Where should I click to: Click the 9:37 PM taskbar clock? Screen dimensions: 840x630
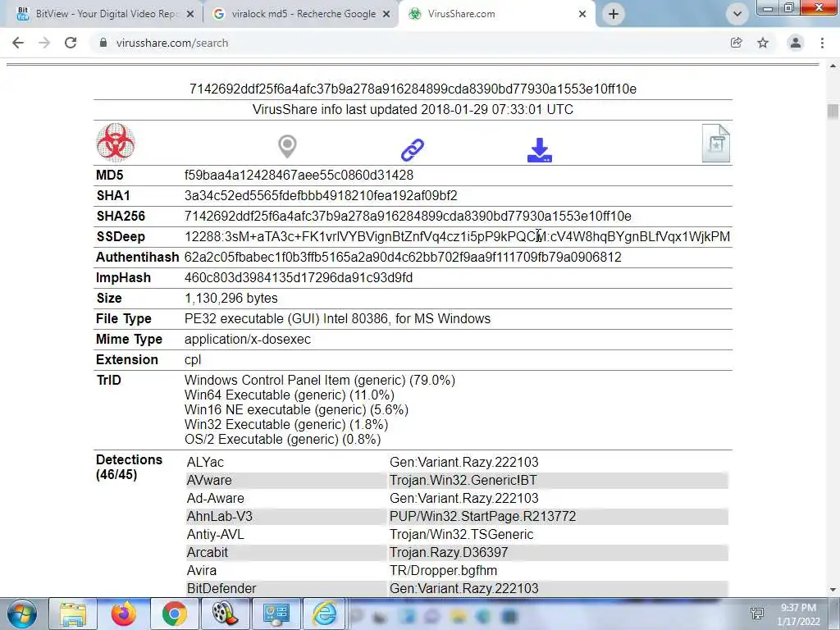click(798, 614)
